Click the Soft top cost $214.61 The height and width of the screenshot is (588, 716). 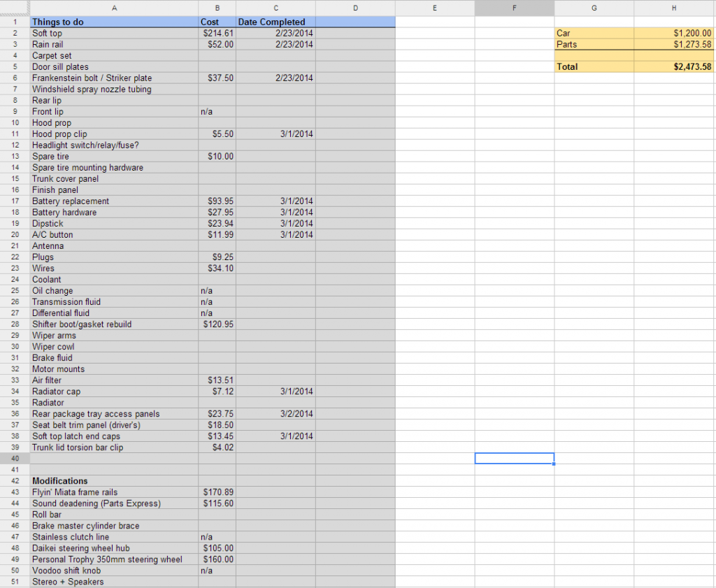[217, 33]
